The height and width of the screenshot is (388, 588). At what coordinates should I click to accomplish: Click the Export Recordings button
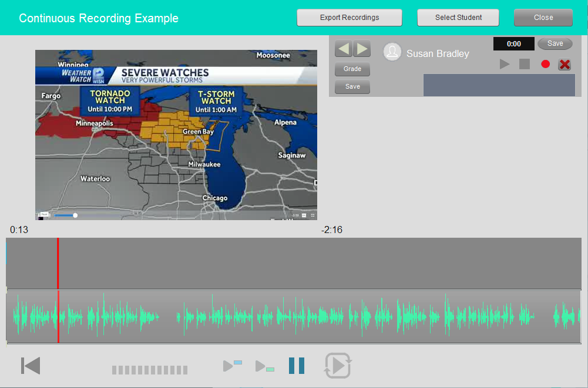tap(350, 18)
